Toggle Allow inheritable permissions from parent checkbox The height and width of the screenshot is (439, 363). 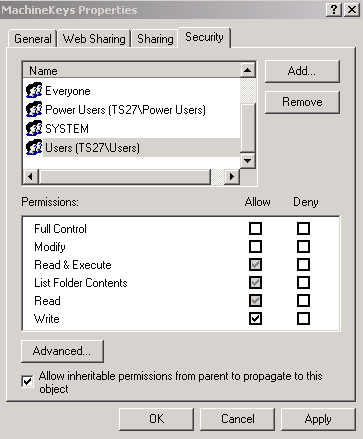coord(27,381)
